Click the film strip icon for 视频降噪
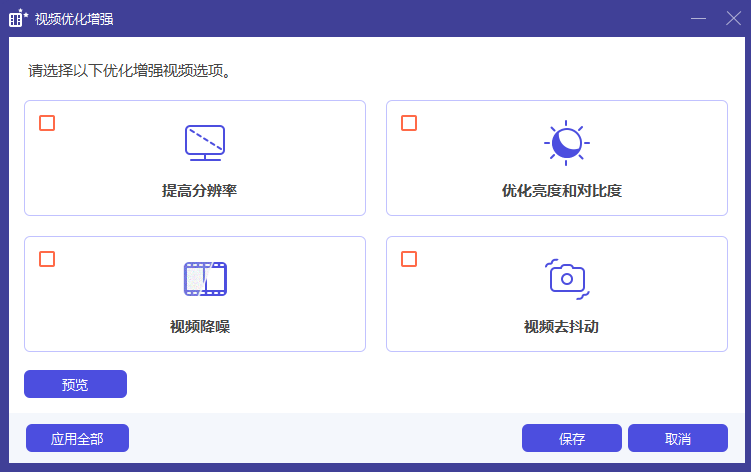 [205, 279]
